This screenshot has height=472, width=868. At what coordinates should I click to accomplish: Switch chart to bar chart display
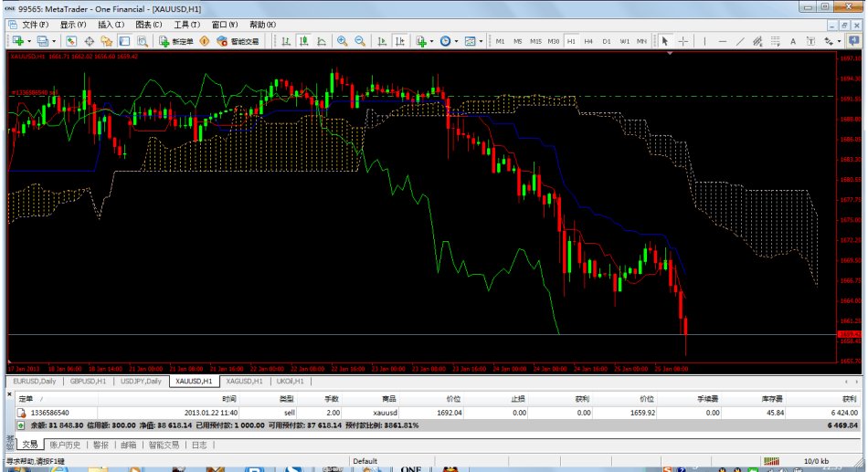(286, 41)
